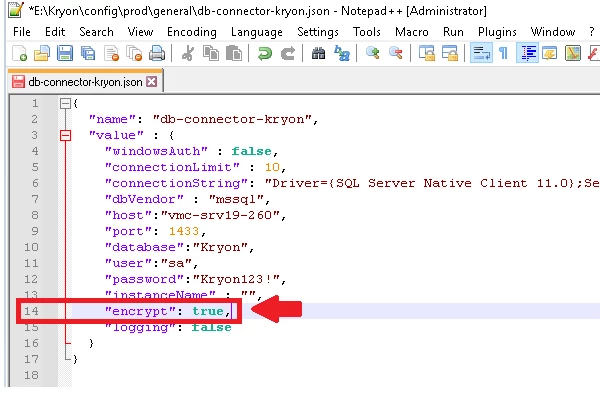Open the Settings menu

tap(318, 32)
